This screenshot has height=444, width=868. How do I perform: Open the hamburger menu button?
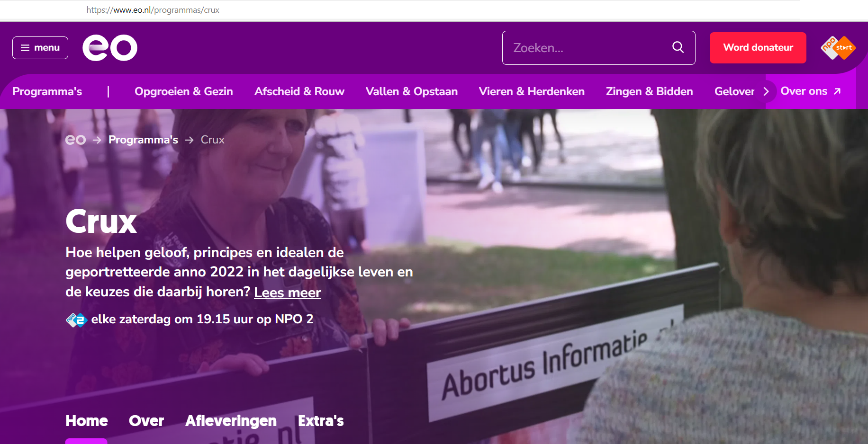pos(40,48)
